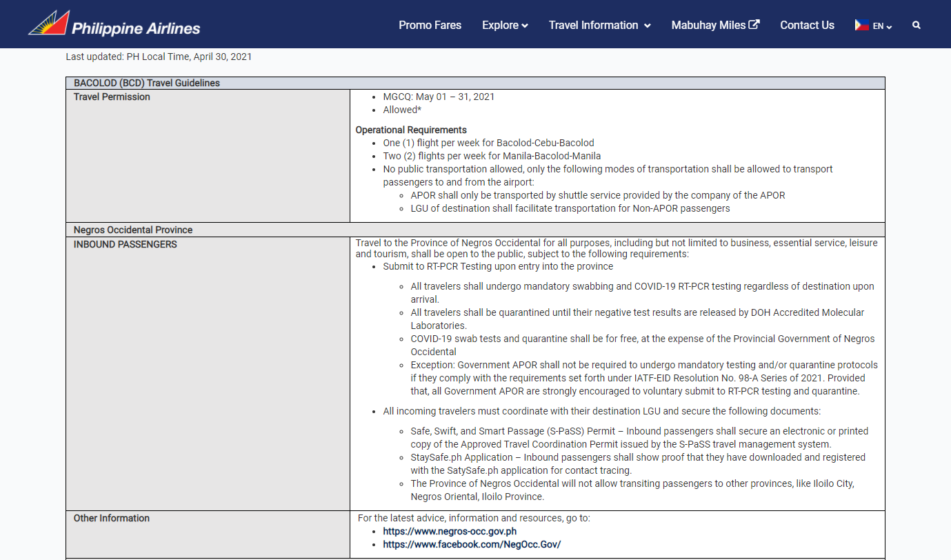Click the Last updated date text
951x560 pixels.
click(159, 57)
